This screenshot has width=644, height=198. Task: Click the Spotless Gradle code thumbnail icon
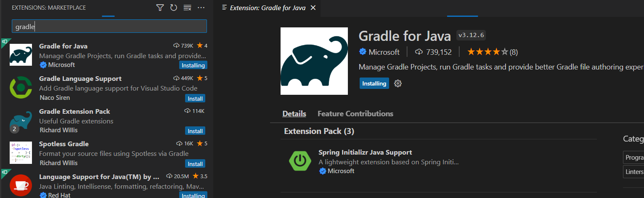(x=21, y=153)
